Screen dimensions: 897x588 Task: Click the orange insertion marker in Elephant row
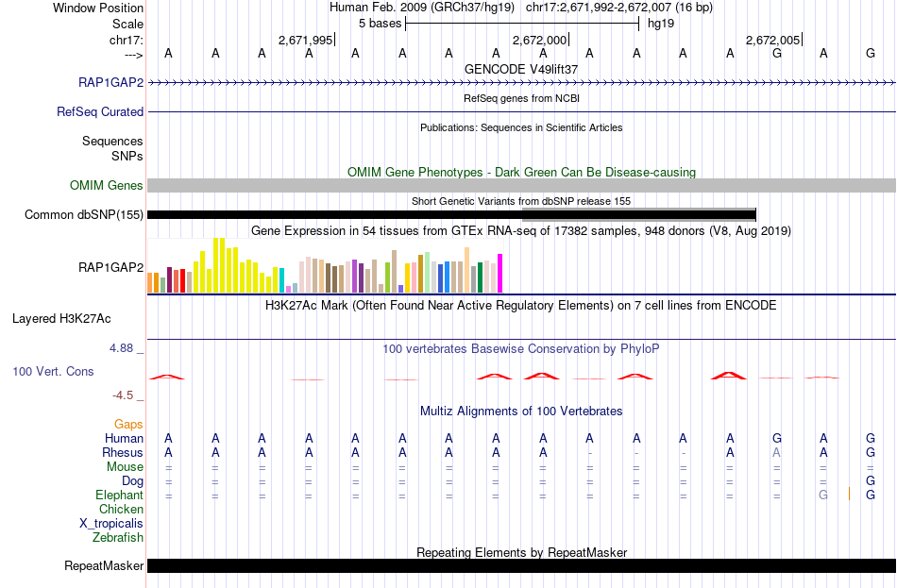(x=849, y=495)
